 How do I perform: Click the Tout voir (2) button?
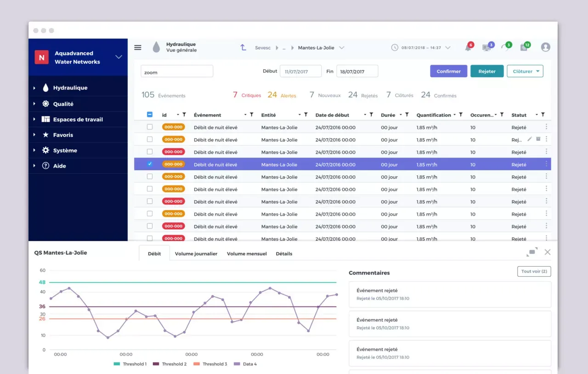click(x=534, y=272)
